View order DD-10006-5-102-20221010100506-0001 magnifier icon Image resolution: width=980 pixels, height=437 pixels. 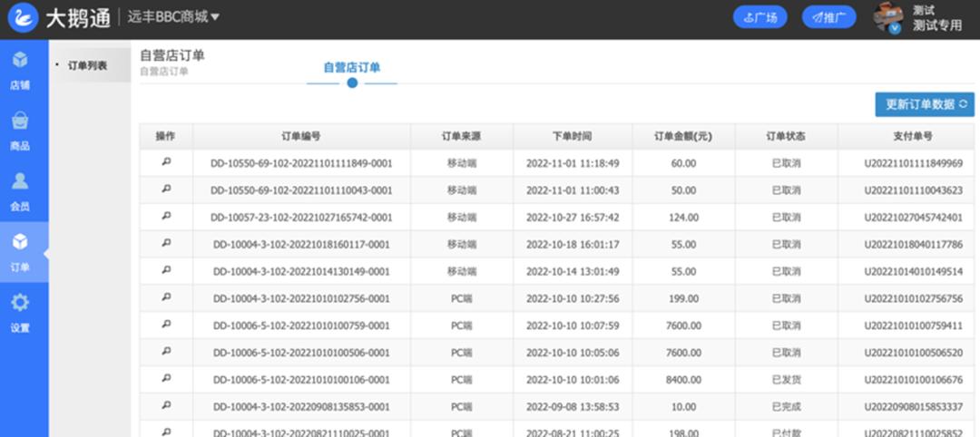tap(166, 351)
